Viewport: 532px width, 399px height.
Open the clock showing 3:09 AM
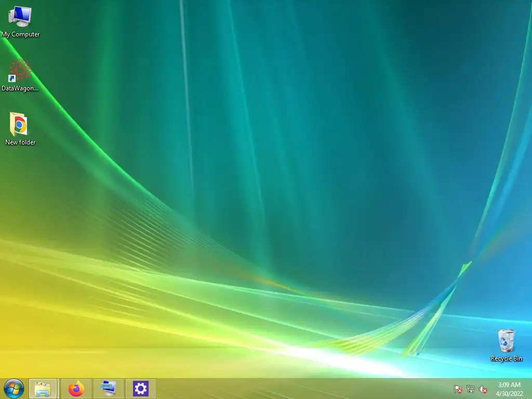(509, 385)
